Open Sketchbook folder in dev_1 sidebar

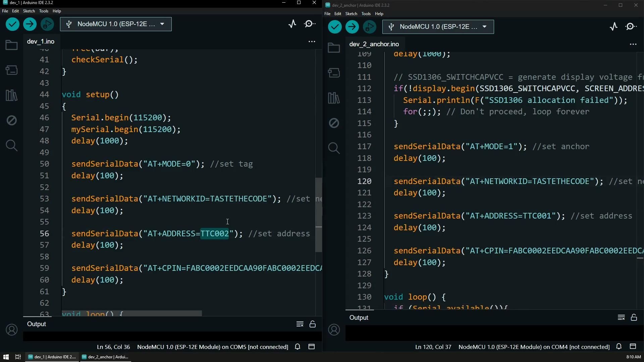click(11, 46)
